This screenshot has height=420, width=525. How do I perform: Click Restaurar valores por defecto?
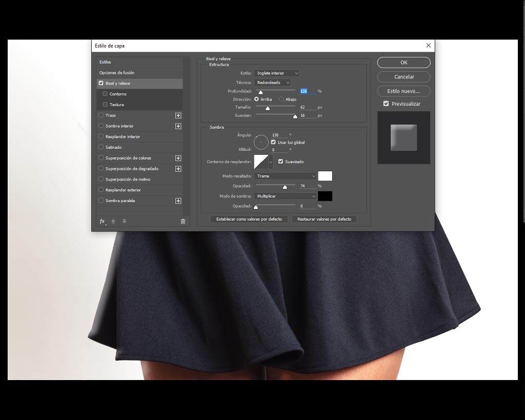324,219
